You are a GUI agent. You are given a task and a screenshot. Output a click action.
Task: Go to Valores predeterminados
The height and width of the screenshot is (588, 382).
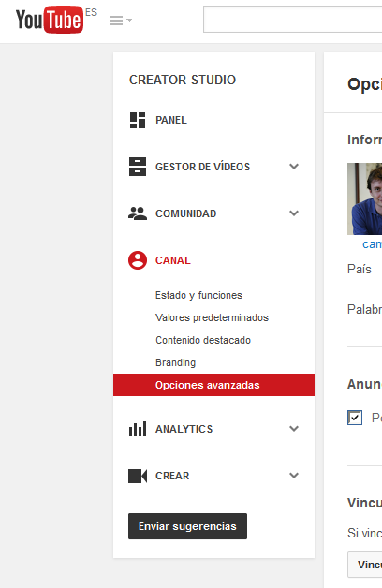(212, 317)
